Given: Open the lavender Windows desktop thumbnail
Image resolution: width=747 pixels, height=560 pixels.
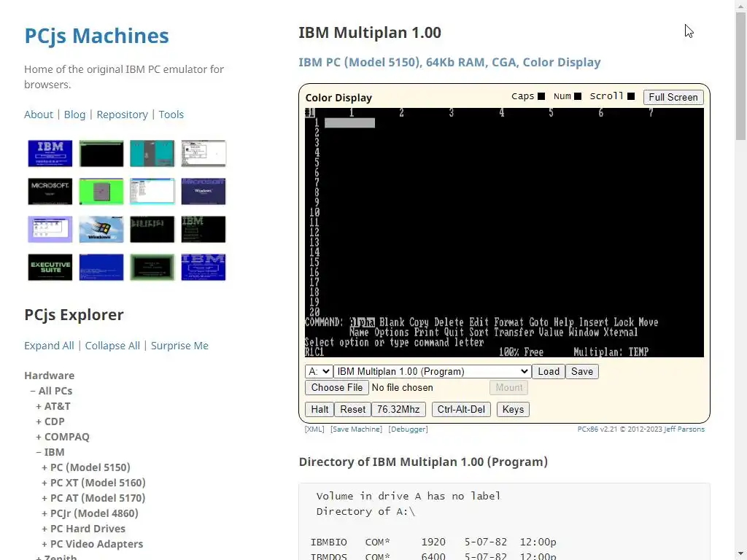Looking at the screenshot, I should 50,230.
